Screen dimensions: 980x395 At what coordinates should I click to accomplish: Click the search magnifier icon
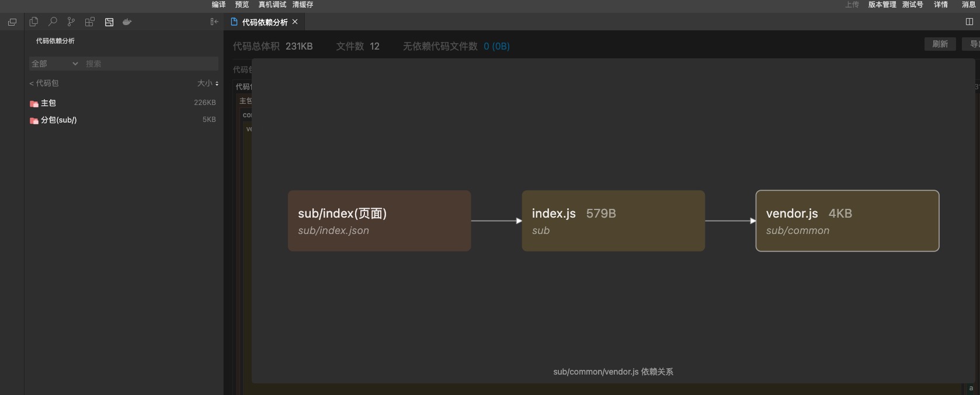pyautogui.click(x=53, y=22)
